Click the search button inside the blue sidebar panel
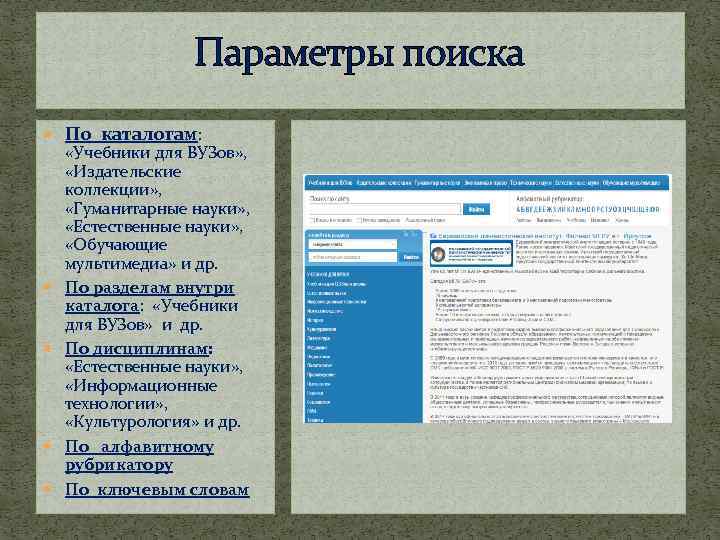The image size is (720, 540). 411,257
